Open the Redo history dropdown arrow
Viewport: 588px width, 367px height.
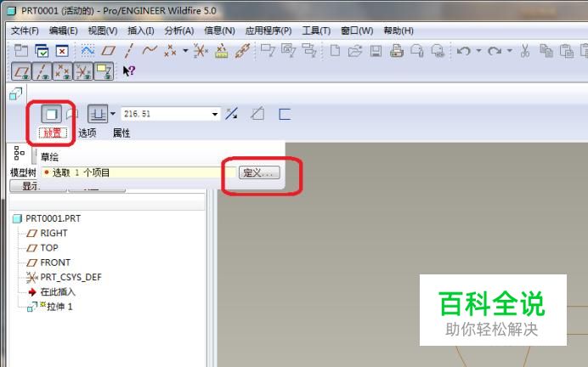[x=509, y=50]
